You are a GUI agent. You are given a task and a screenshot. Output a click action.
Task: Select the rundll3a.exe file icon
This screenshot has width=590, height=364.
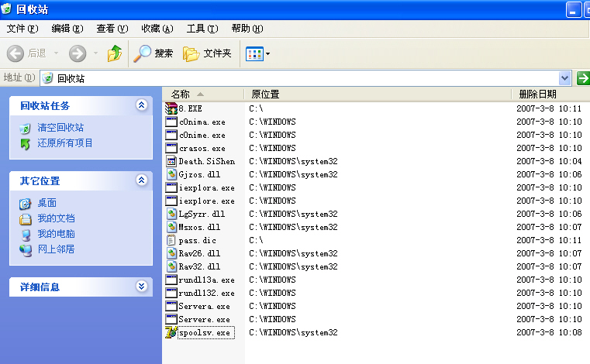click(171, 280)
